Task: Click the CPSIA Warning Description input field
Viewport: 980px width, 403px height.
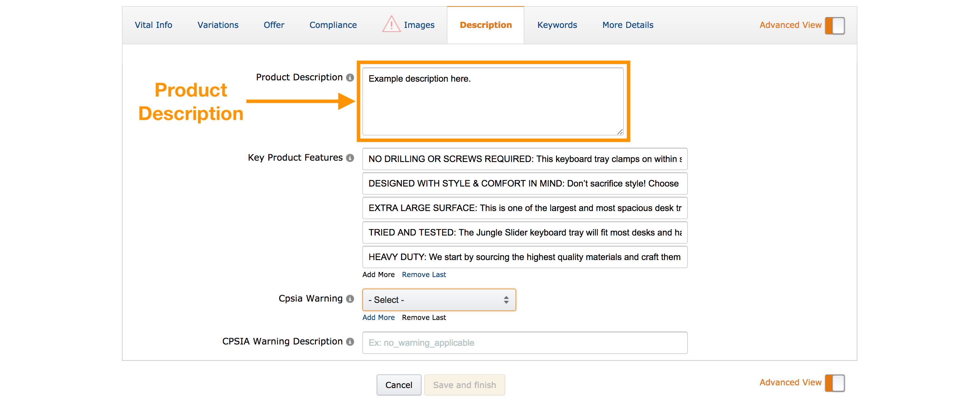Action: point(524,342)
